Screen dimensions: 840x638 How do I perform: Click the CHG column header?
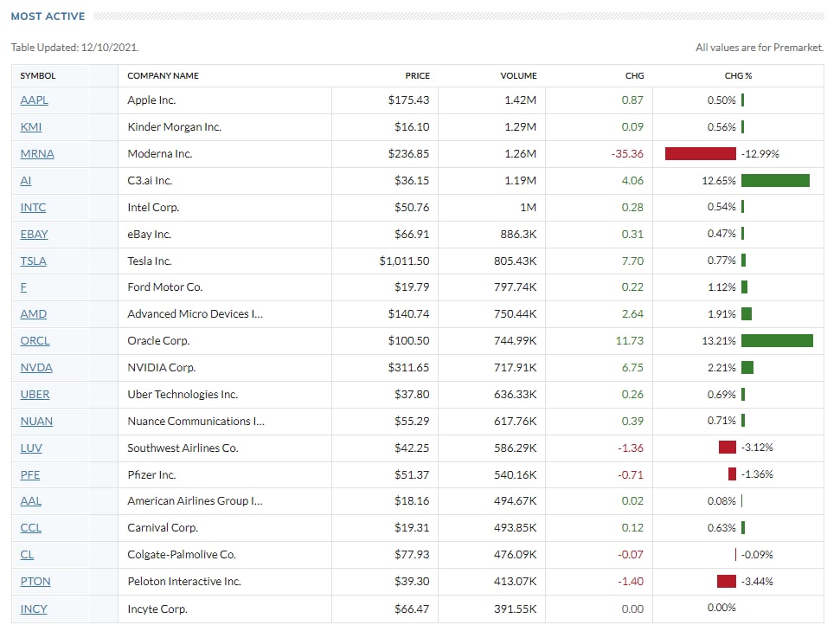[x=634, y=76]
